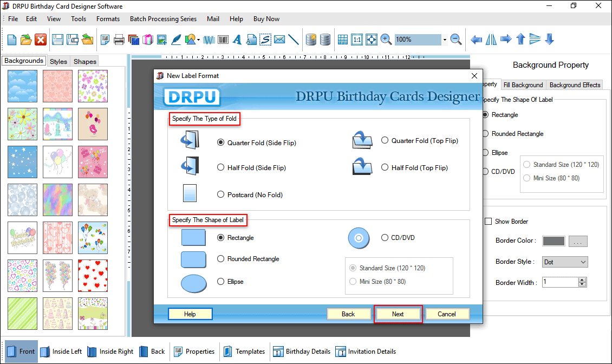Open border color picker ellipsis button
Screen dimensions: 612x364
578,242
